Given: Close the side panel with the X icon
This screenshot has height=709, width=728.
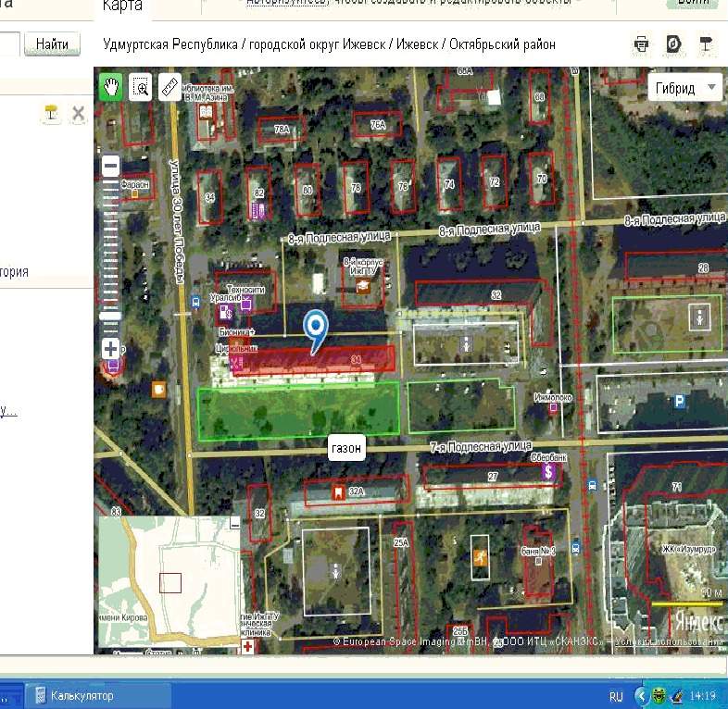Looking at the screenshot, I should [x=79, y=113].
